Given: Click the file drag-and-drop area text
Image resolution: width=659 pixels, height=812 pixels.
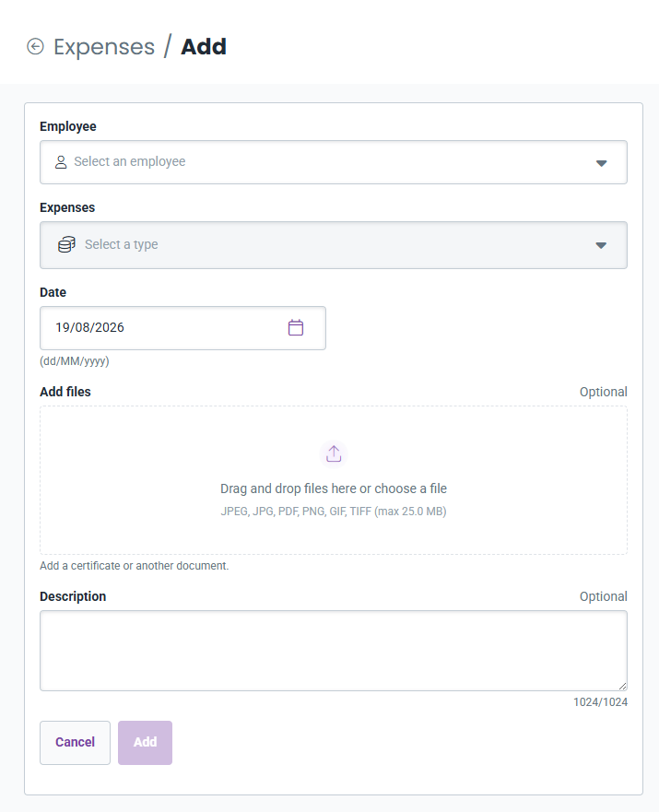Looking at the screenshot, I should (x=334, y=488).
